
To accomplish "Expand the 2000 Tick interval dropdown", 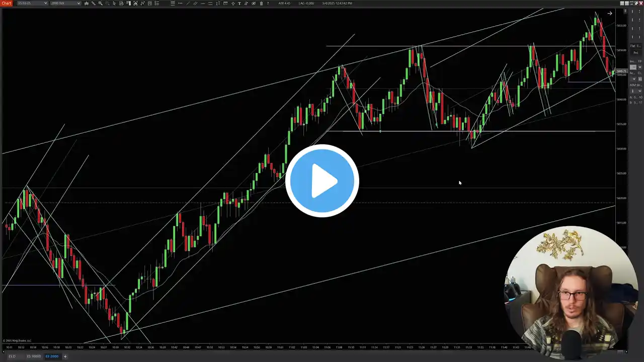I will pos(65,3).
